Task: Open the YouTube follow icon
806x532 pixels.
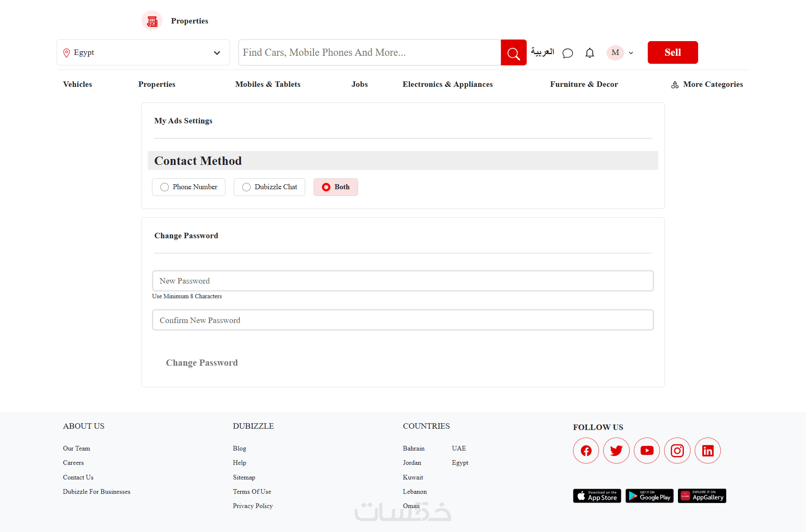Action: pyautogui.click(x=647, y=451)
